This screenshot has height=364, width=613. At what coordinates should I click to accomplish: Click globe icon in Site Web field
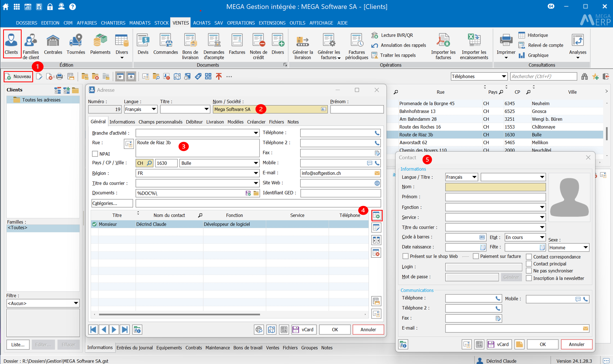pyautogui.click(x=377, y=183)
